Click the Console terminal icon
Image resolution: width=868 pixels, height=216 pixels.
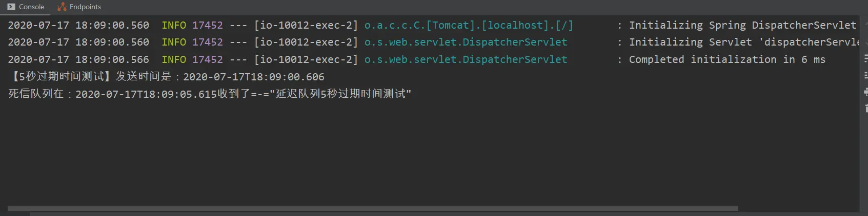click(11, 7)
